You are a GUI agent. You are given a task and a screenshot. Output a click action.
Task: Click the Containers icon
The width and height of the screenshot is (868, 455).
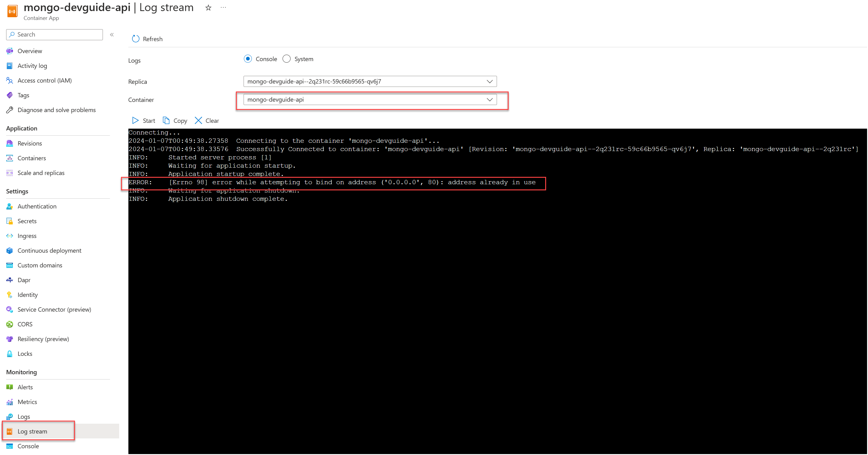pos(10,158)
